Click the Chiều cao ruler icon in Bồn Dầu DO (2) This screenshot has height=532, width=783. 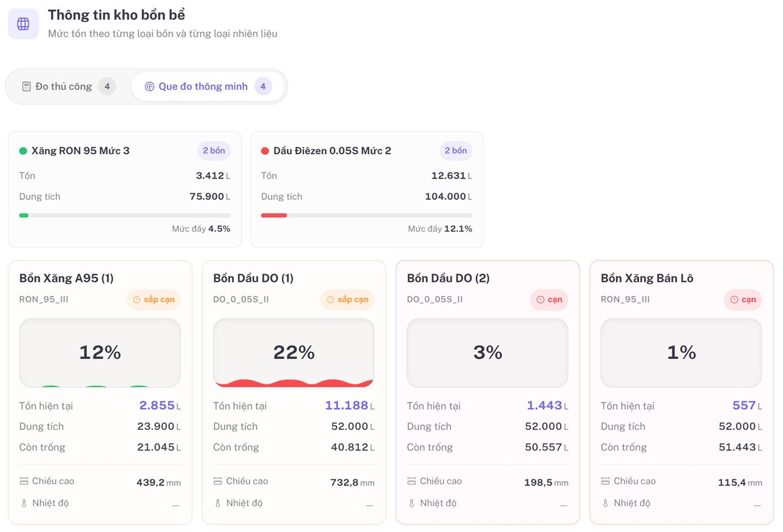(x=412, y=481)
